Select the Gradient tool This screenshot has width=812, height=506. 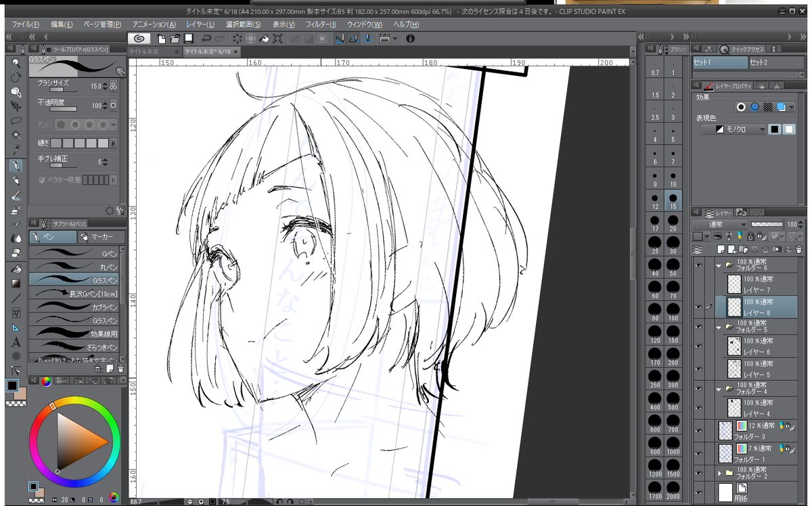pos(15,283)
